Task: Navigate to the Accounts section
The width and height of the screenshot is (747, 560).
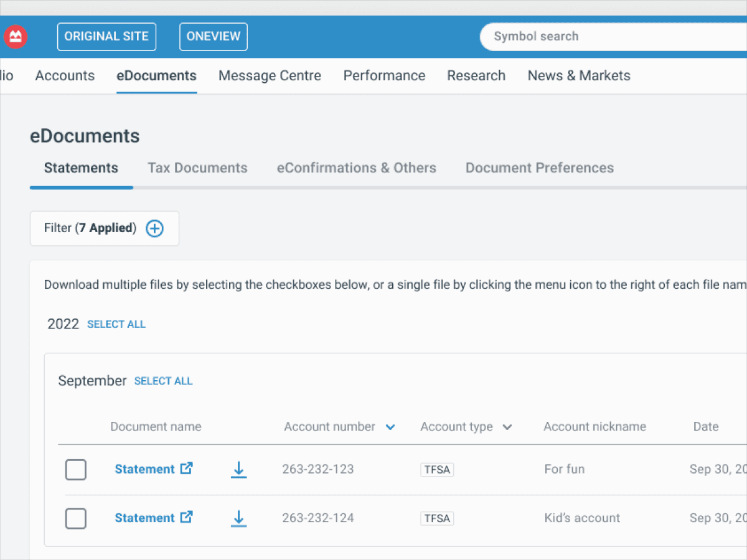Action: (x=65, y=75)
